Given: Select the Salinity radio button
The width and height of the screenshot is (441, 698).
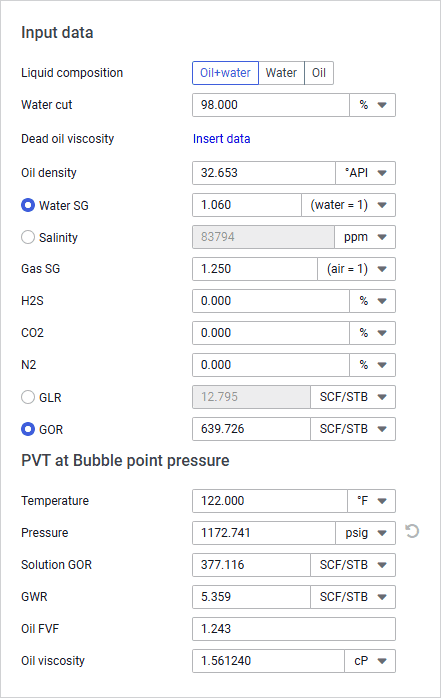Looking at the screenshot, I should 28,237.
